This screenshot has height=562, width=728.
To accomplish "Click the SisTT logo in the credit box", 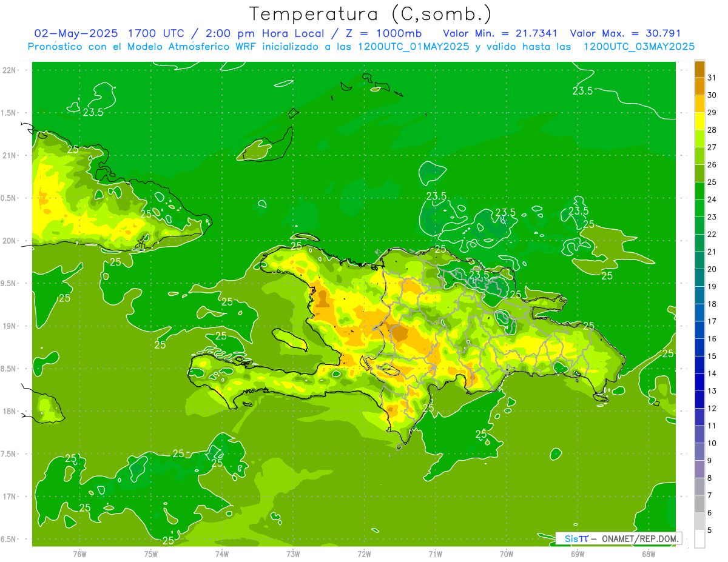I will point(576,538).
